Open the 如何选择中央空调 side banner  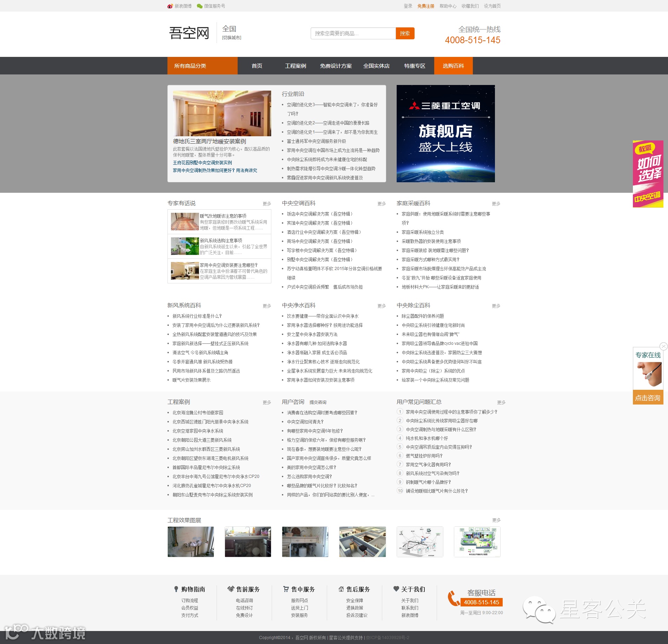648,174
